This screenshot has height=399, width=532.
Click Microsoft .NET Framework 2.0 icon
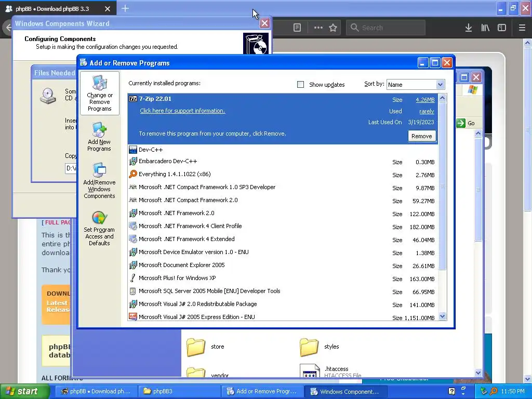point(133,213)
